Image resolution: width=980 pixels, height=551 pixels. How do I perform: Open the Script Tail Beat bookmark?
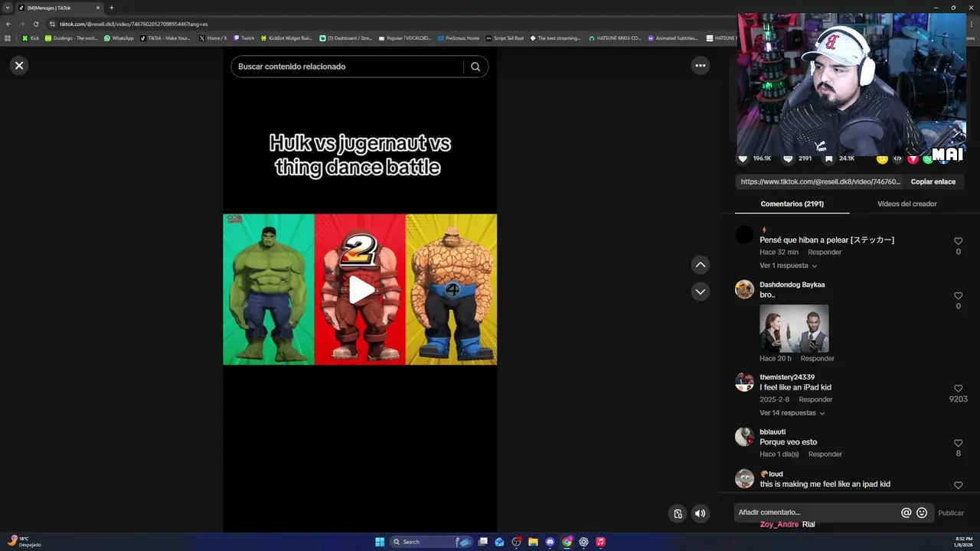(505, 38)
